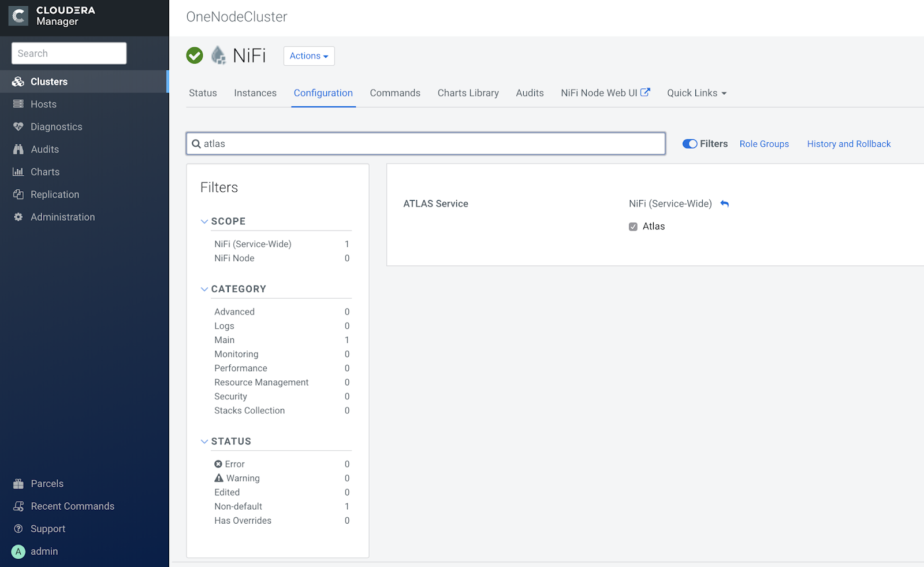This screenshot has height=567, width=924.
Task: Click the Hosts icon in the sidebar
Action: pyautogui.click(x=18, y=104)
